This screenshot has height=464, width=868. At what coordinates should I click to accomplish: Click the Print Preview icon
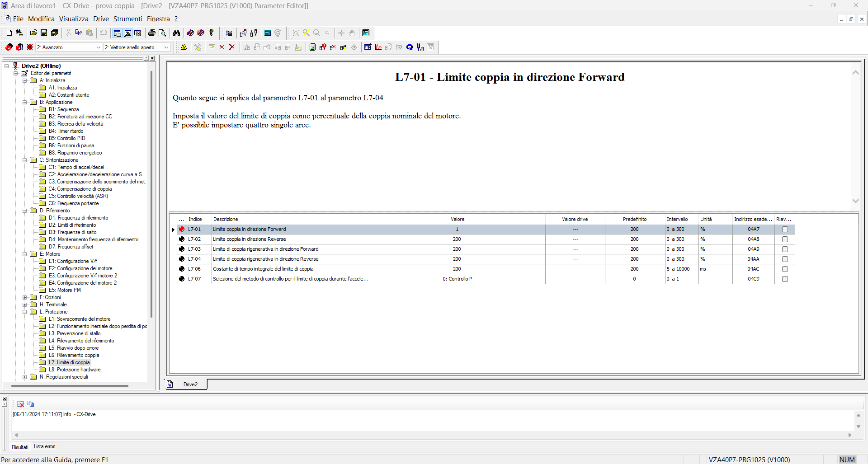pyautogui.click(x=162, y=33)
